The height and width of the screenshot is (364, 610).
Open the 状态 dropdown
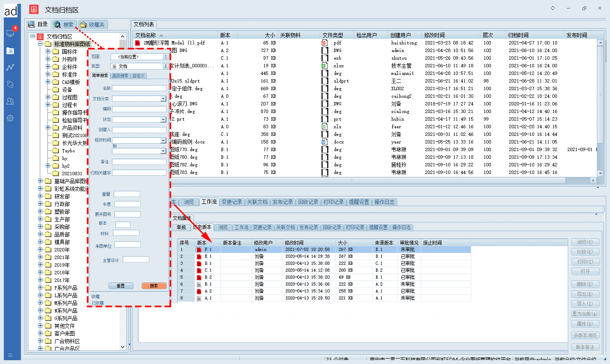163,120
